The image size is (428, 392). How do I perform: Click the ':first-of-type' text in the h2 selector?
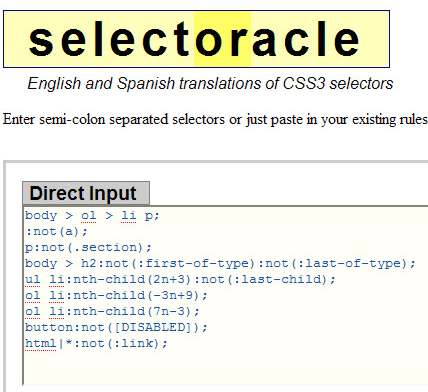point(193,263)
